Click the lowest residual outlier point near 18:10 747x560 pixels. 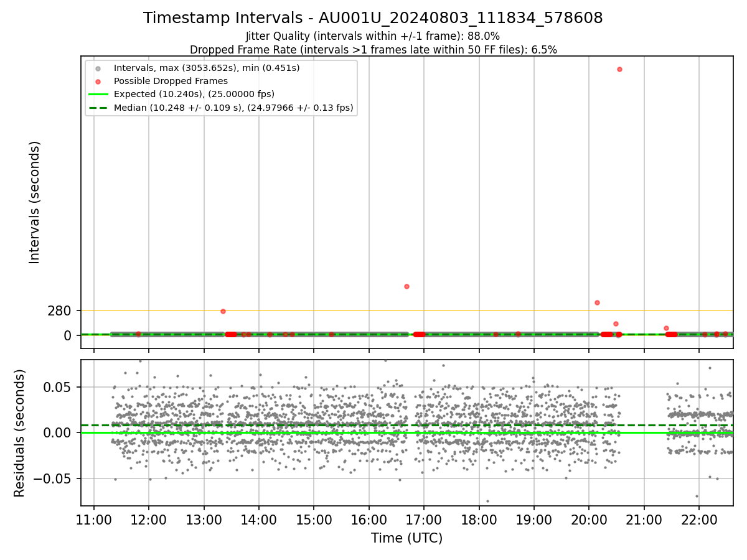487,501
